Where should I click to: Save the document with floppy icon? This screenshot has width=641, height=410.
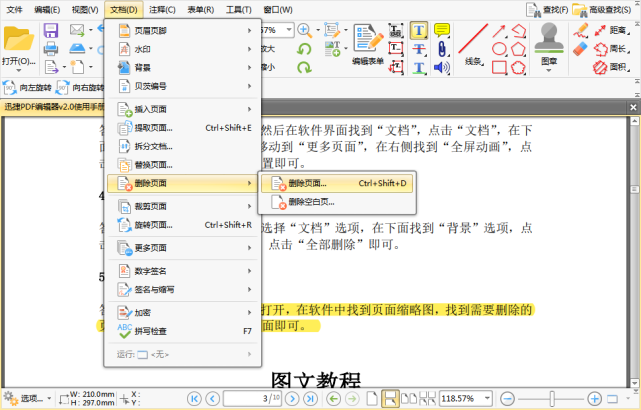[51, 31]
